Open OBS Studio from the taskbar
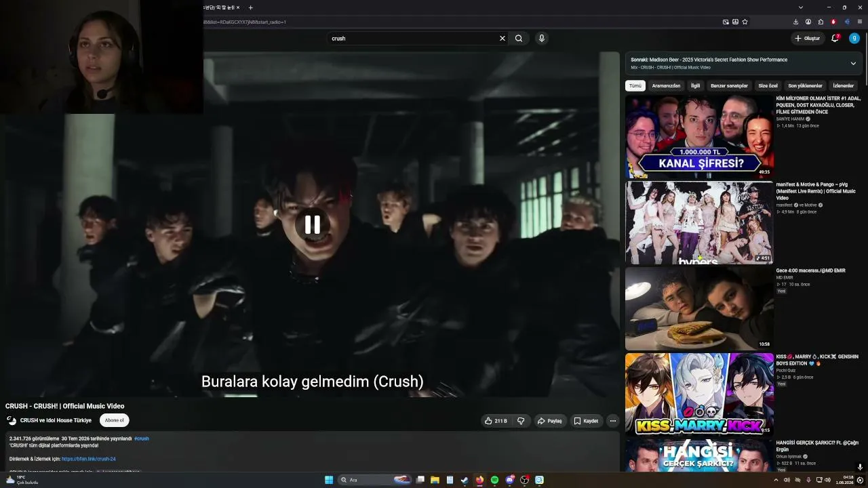 pos(525,480)
